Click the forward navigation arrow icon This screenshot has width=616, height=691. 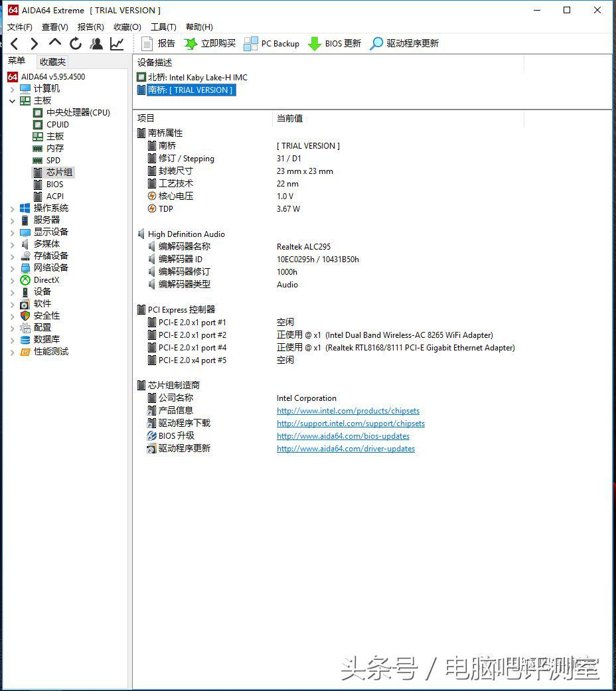tap(34, 44)
